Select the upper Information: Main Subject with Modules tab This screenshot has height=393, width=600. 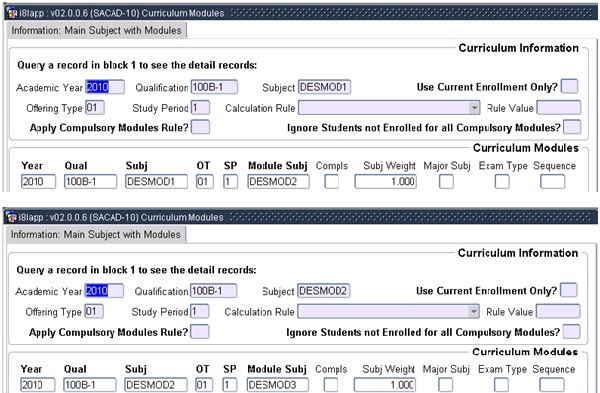click(x=97, y=30)
